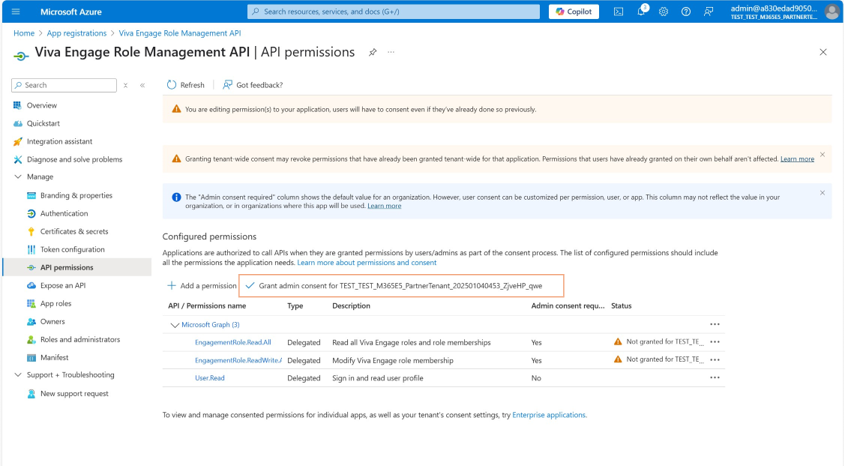Screen dimensions: 844x466
Task: Go to Owners page
Action: coord(52,321)
